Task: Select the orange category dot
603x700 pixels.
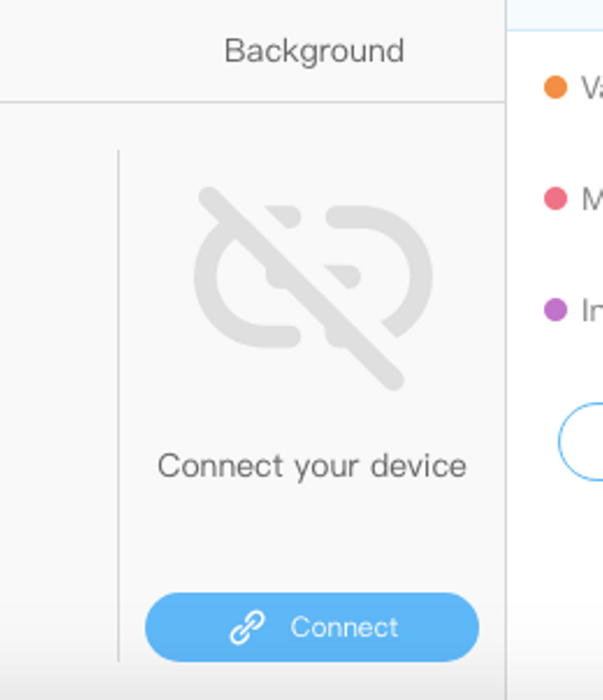Action: (x=556, y=87)
